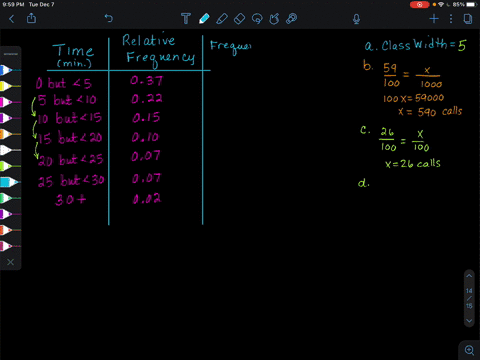
Task: Tap the zoom magnifier icon
Action: 469,350
